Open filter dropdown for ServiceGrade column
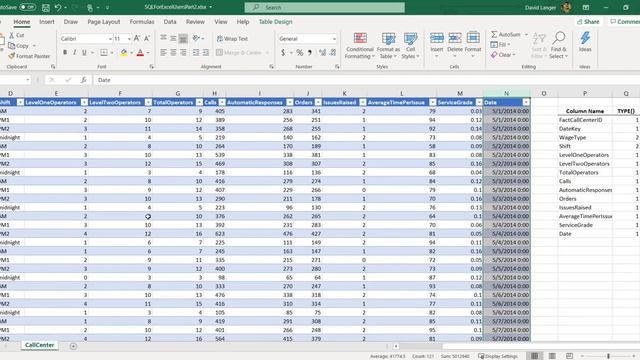Screen dimensions: 640x360 [x=479, y=102]
